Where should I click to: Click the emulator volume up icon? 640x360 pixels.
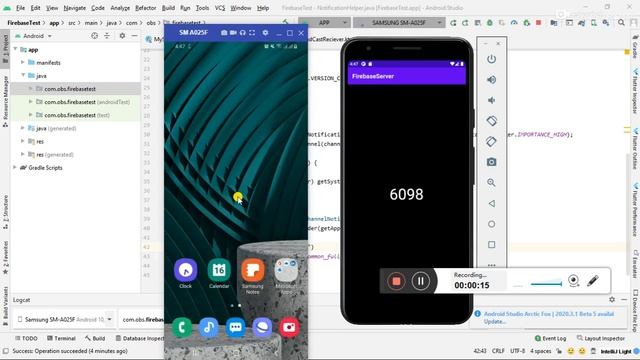click(x=491, y=80)
